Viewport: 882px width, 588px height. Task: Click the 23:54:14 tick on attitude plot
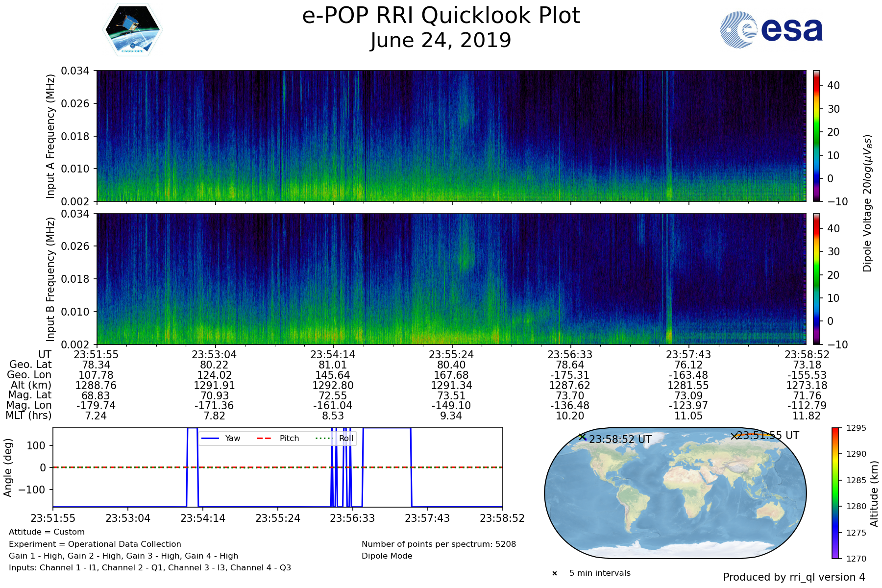(203, 518)
